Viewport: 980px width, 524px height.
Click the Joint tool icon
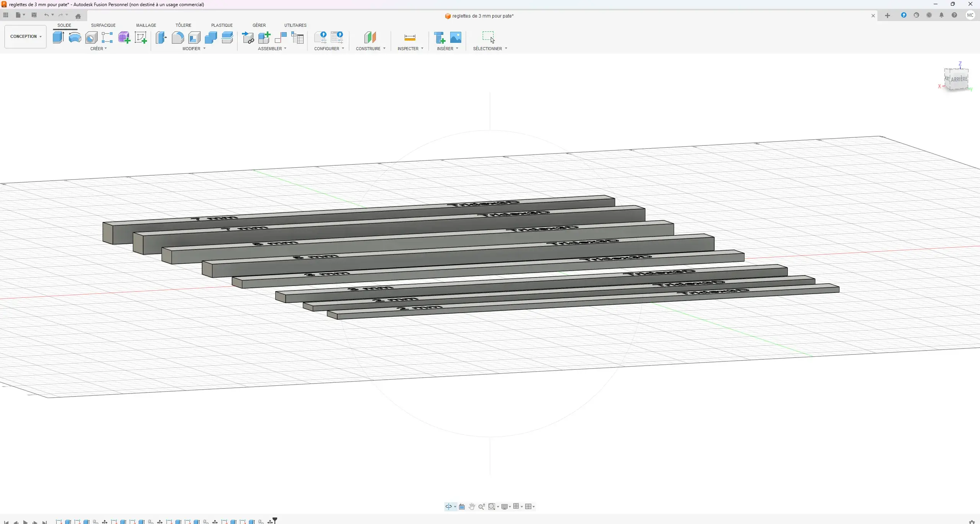click(281, 38)
